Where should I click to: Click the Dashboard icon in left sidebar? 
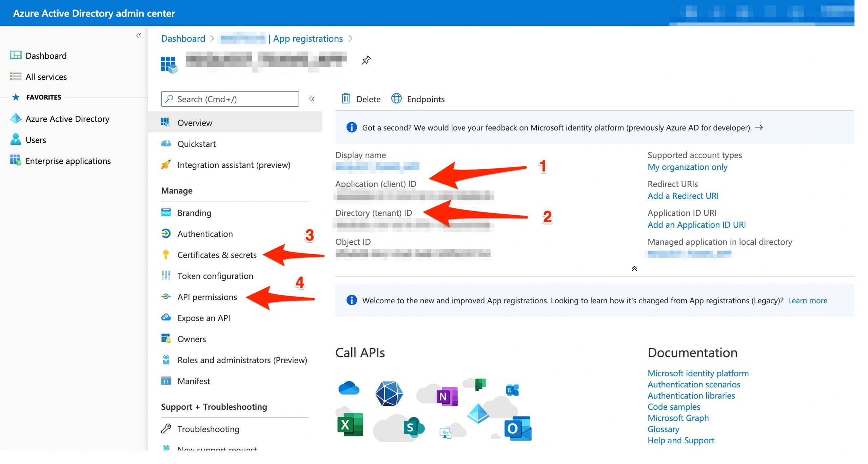[16, 55]
